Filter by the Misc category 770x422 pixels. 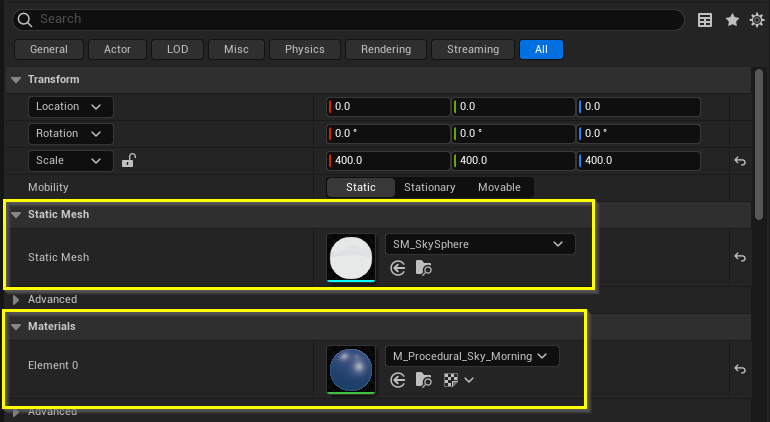click(x=236, y=50)
